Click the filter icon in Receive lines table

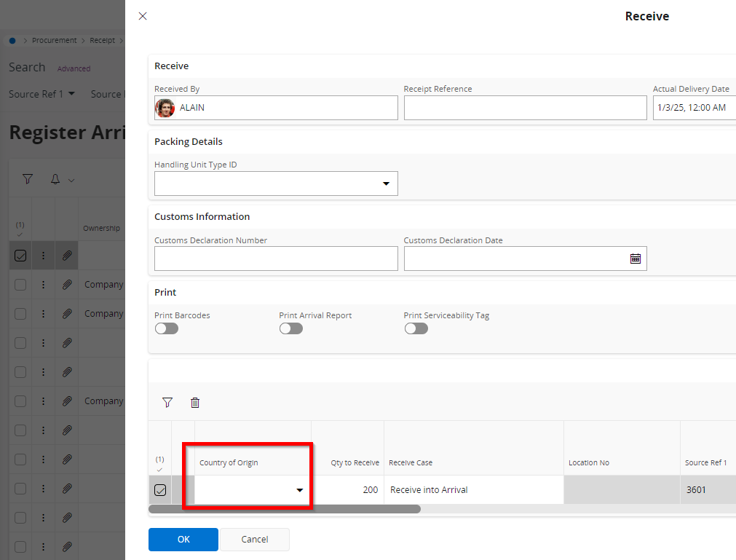tap(167, 402)
